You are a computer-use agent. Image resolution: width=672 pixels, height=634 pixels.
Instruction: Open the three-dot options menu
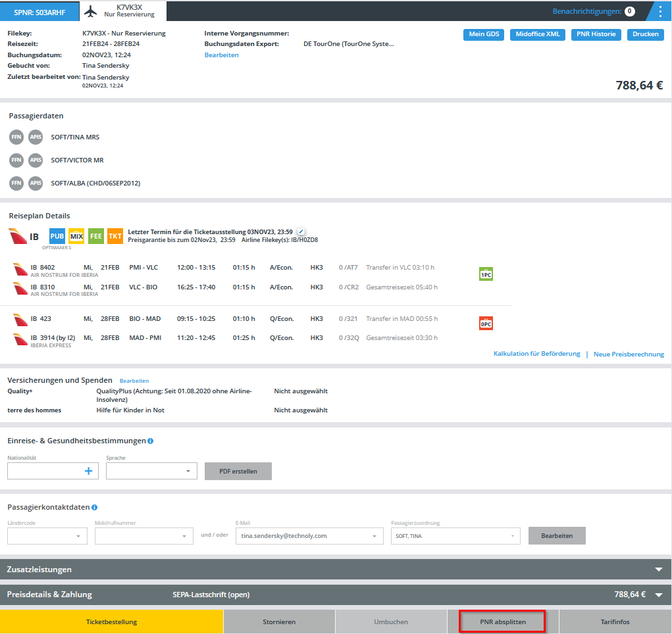click(x=660, y=11)
